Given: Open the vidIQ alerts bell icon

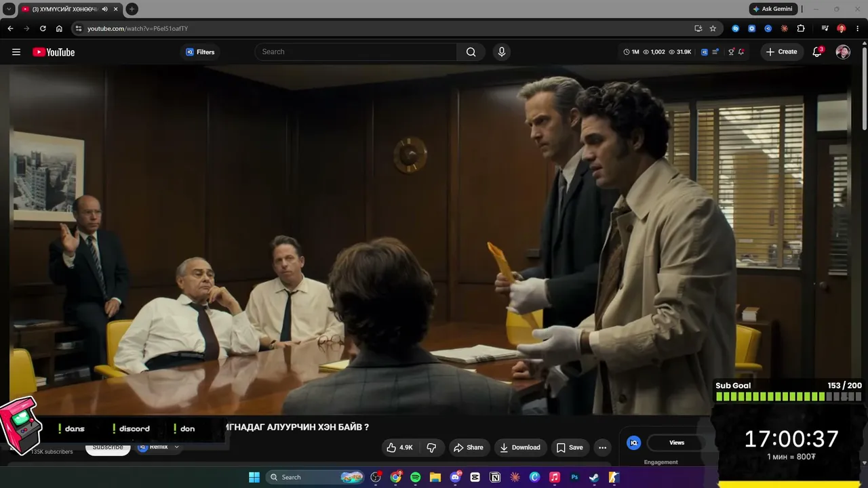Looking at the screenshot, I should pyautogui.click(x=741, y=52).
